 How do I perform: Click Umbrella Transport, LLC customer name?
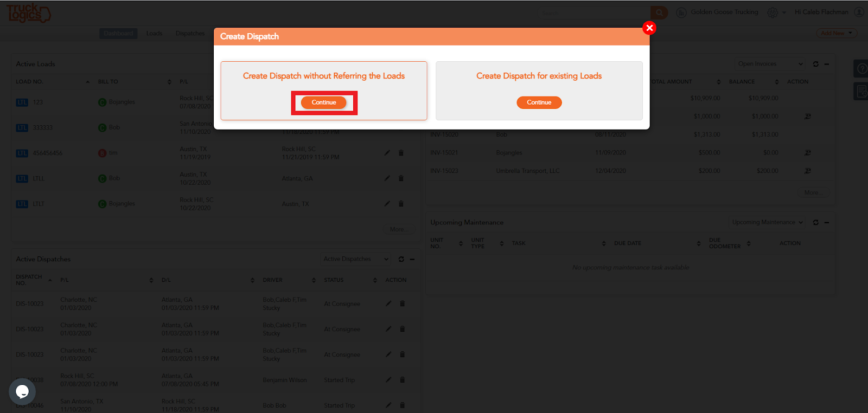click(x=528, y=171)
